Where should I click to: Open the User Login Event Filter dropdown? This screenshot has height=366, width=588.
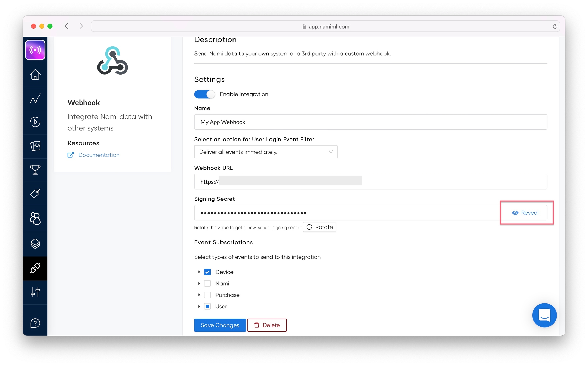(266, 152)
